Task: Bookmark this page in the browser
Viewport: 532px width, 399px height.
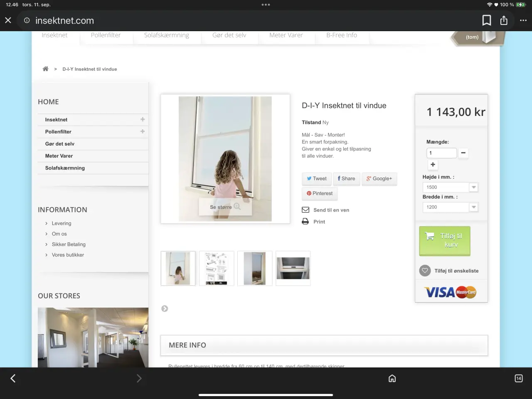Action: tap(486, 20)
